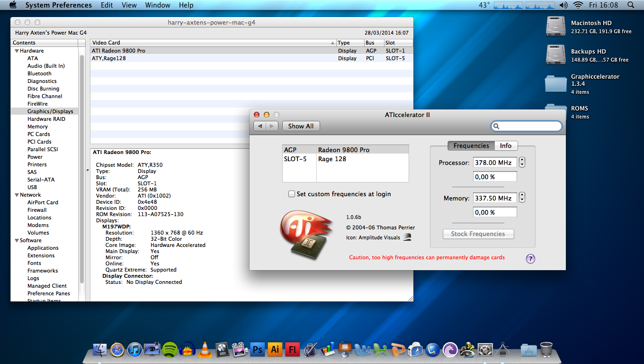Image resolution: width=644 pixels, height=364 pixels.
Task: Open Microsoft Word from the Dock
Action: 363,350
